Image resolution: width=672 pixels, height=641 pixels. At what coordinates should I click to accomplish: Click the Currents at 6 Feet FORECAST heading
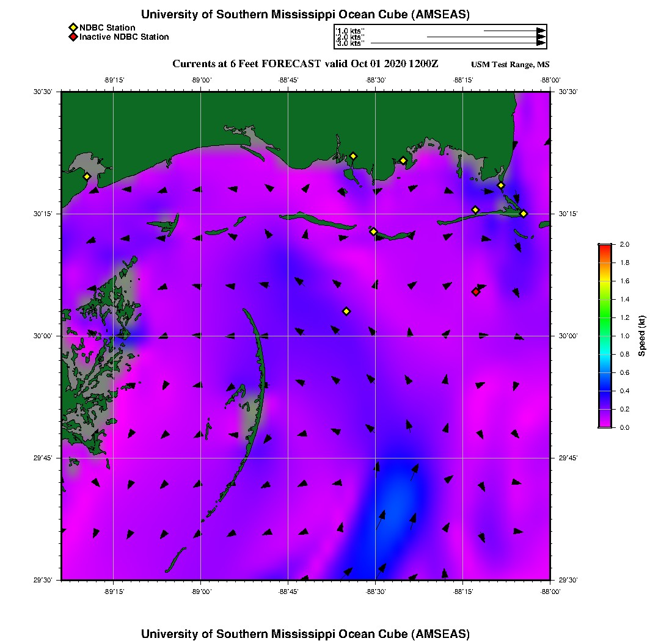click(x=305, y=64)
